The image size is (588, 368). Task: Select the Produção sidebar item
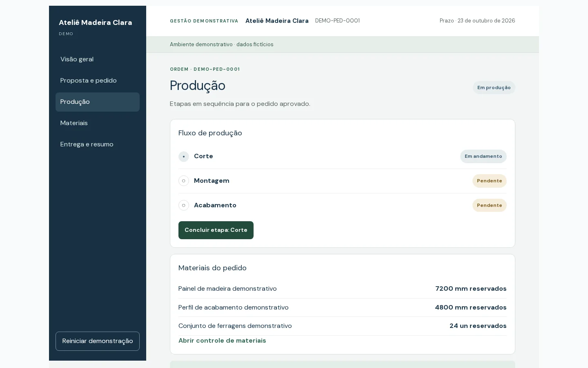97,102
